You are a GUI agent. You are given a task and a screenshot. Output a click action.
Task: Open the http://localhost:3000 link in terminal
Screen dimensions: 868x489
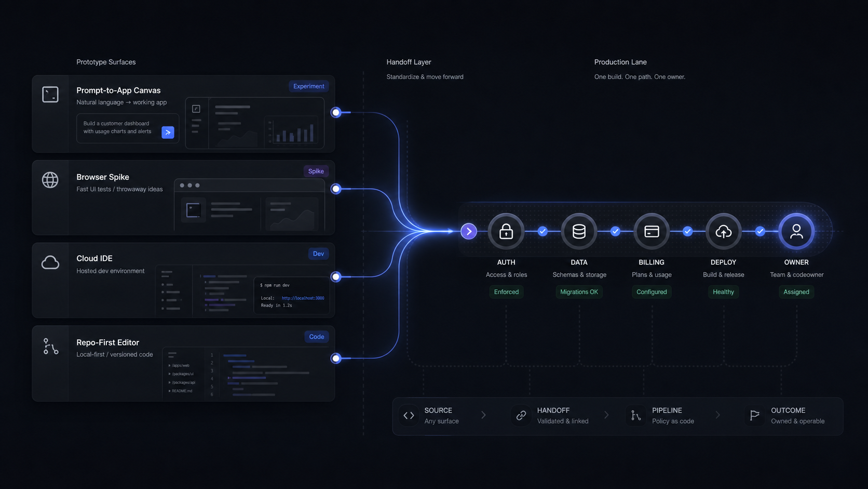pyautogui.click(x=303, y=298)
